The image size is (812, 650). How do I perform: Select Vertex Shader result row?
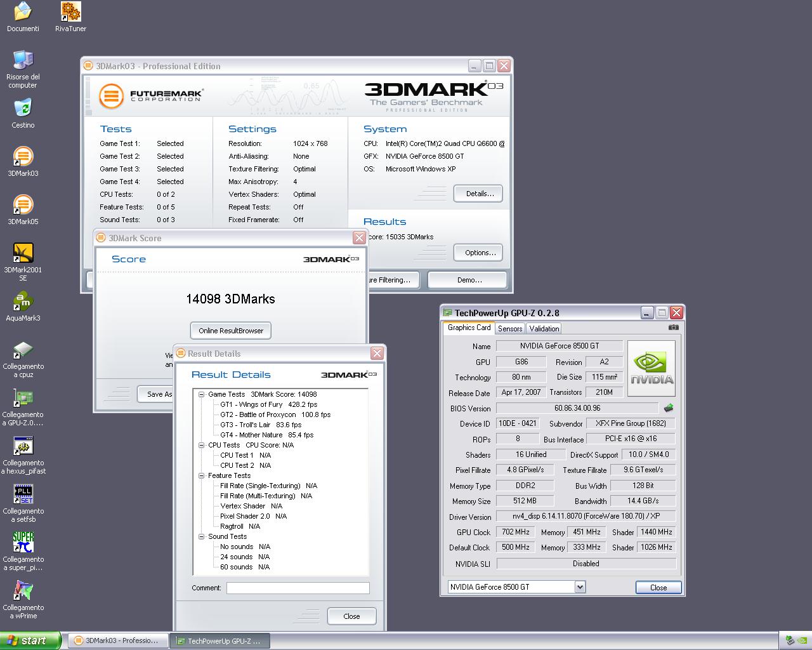point(251,506)
